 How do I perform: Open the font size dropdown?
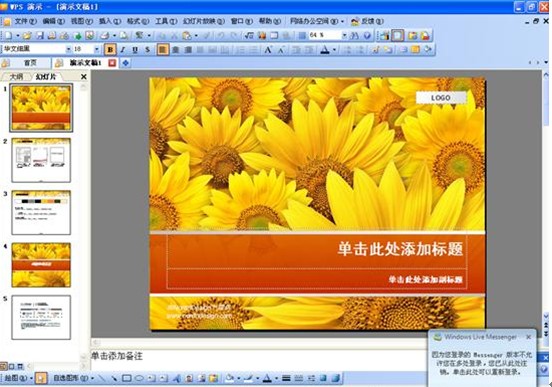(96, 49)
